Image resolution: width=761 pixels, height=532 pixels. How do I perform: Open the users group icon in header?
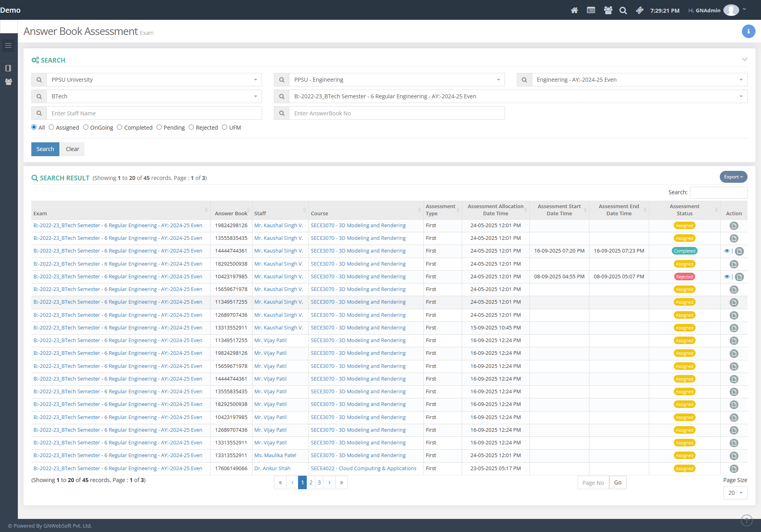click(x=608, y=10)
